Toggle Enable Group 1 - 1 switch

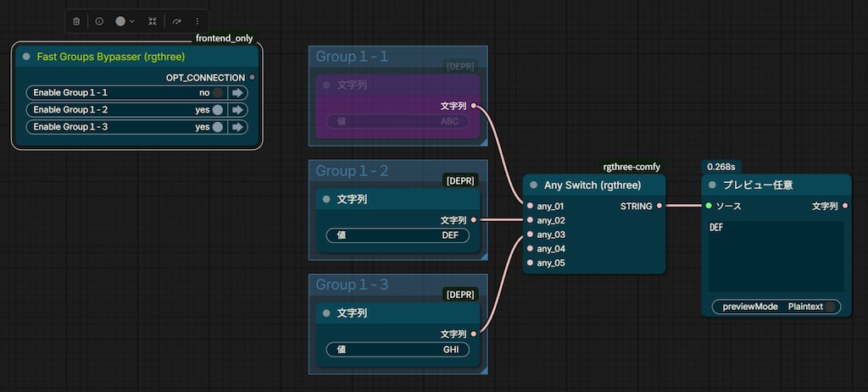tap(218, 93)
